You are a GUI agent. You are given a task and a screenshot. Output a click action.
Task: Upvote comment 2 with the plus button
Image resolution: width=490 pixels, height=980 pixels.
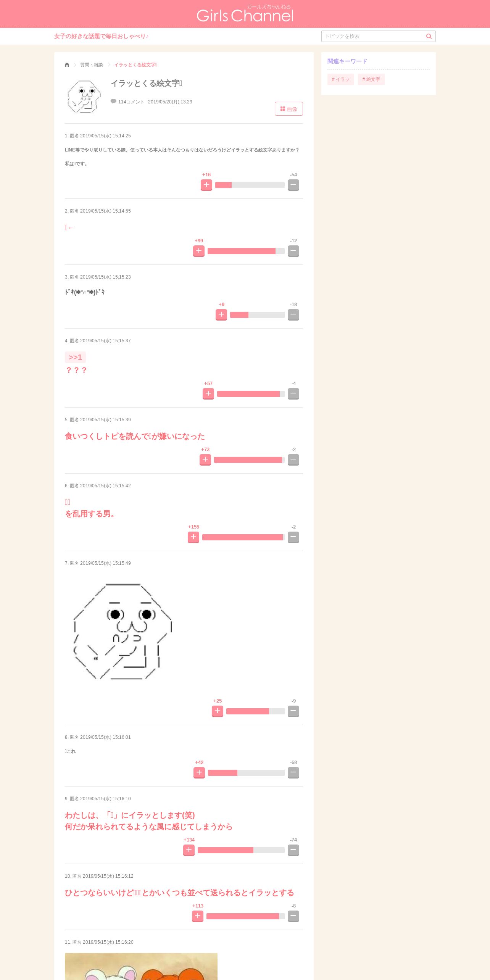pos(199,251)
